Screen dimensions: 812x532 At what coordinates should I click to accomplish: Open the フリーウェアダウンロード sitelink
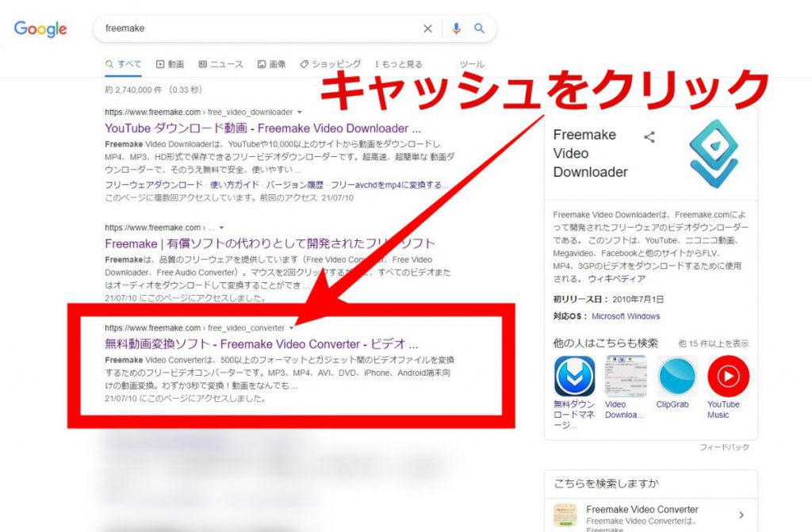[x=154, y=185]
